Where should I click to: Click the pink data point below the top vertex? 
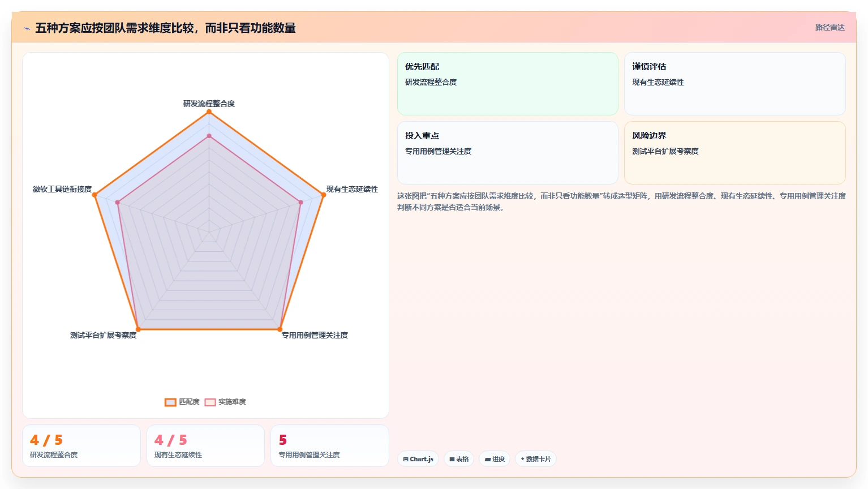tap(209, 136)
